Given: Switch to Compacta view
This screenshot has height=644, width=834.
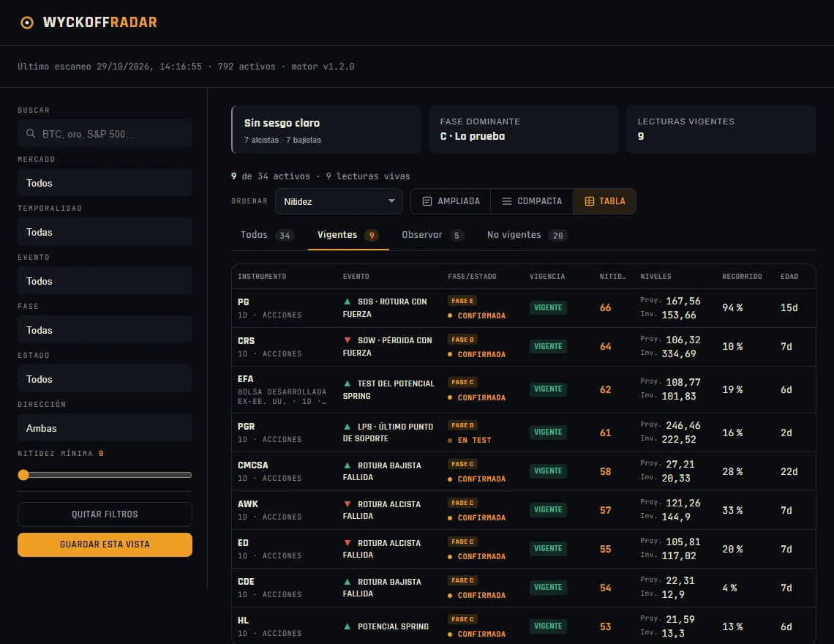Looking at the screenshot, I should (x=532, y=201).
